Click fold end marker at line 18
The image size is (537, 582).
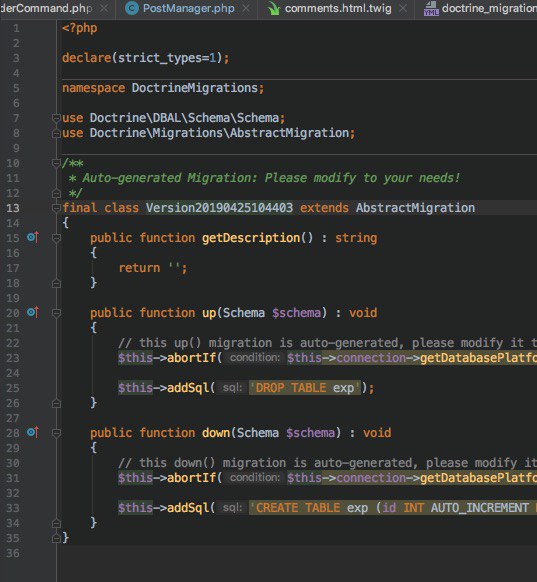56,284
